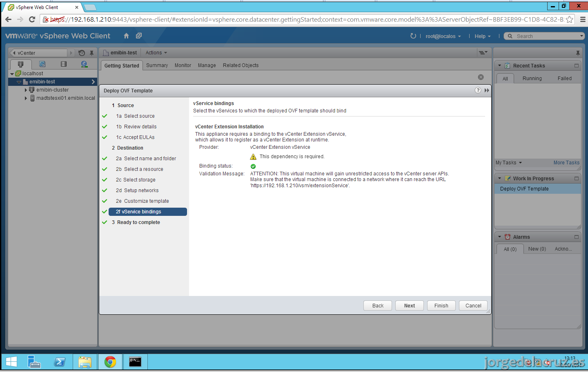Viewport: 588px width, 372px height.
Task: Pin the left navigator panel
Action: [92, 53]
